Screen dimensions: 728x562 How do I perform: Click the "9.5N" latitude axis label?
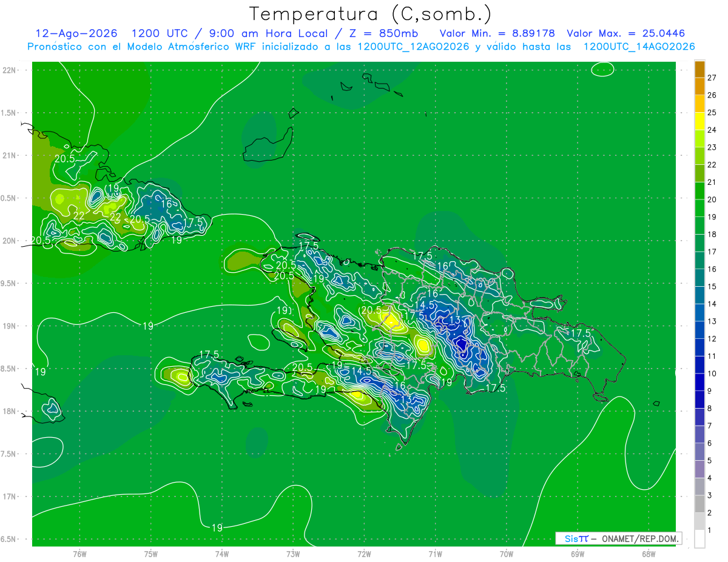[x=8, y=283]
